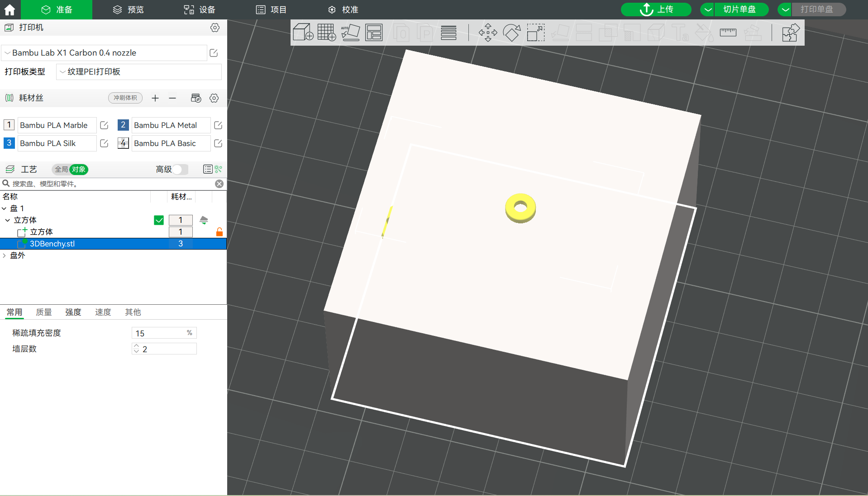Click the Add plate grid icon

click(326, 33)
